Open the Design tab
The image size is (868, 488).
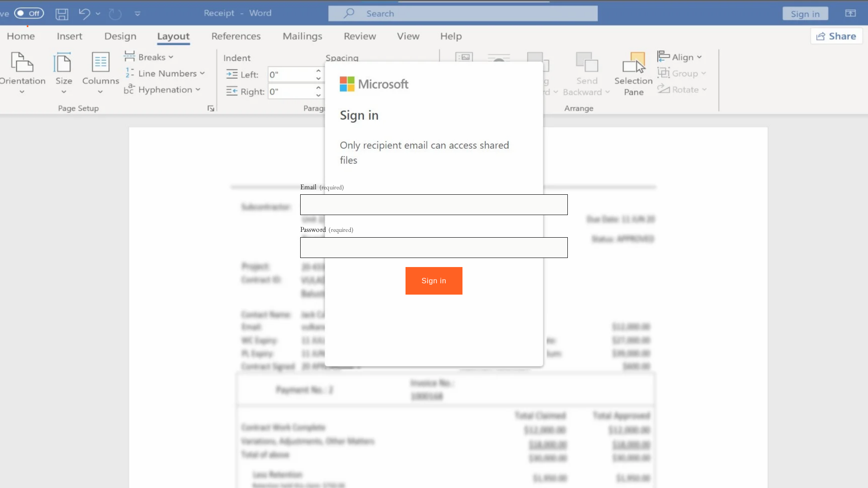tap(120, 36)
